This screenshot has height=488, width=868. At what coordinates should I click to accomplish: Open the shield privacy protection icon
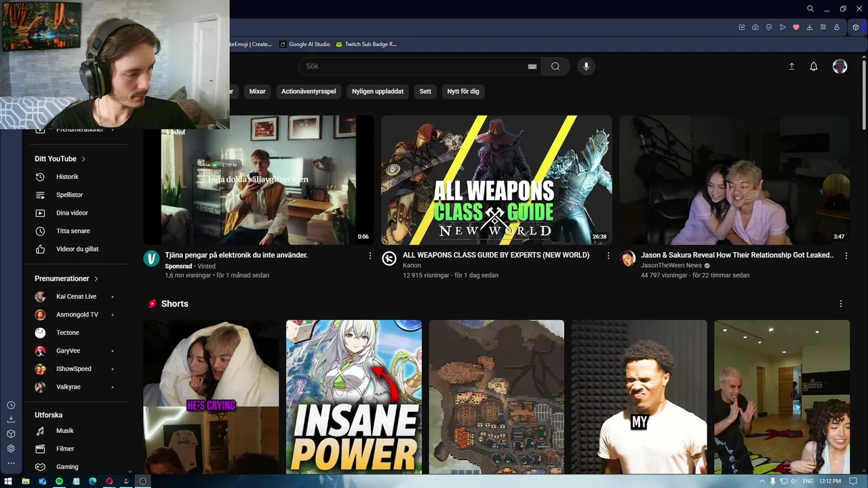point(769,27)
